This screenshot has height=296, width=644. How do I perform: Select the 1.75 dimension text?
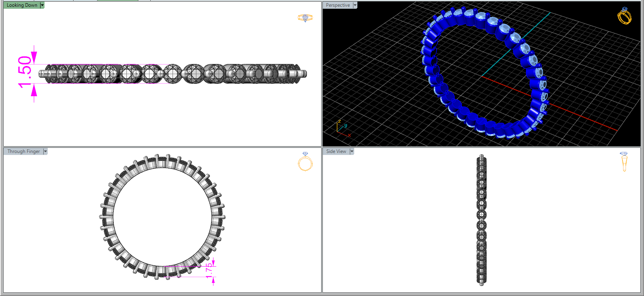(x=209, y=271)
